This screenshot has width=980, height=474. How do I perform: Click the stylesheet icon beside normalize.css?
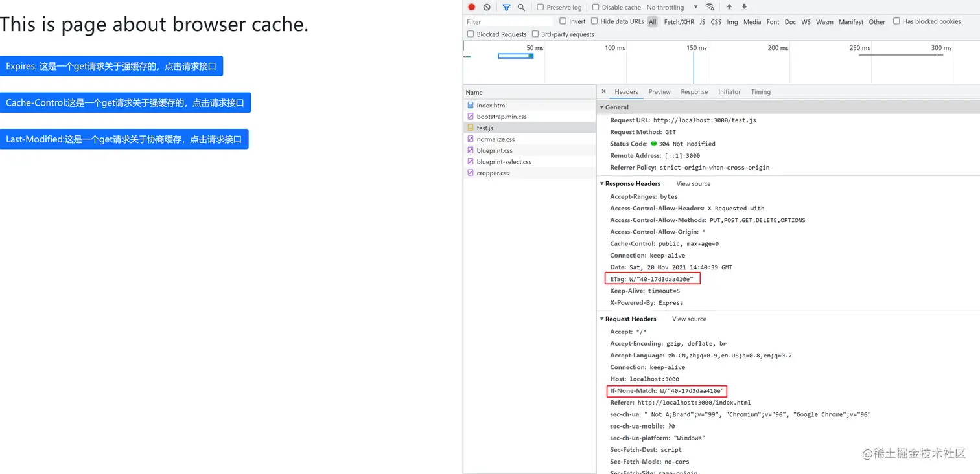point(471,139)
